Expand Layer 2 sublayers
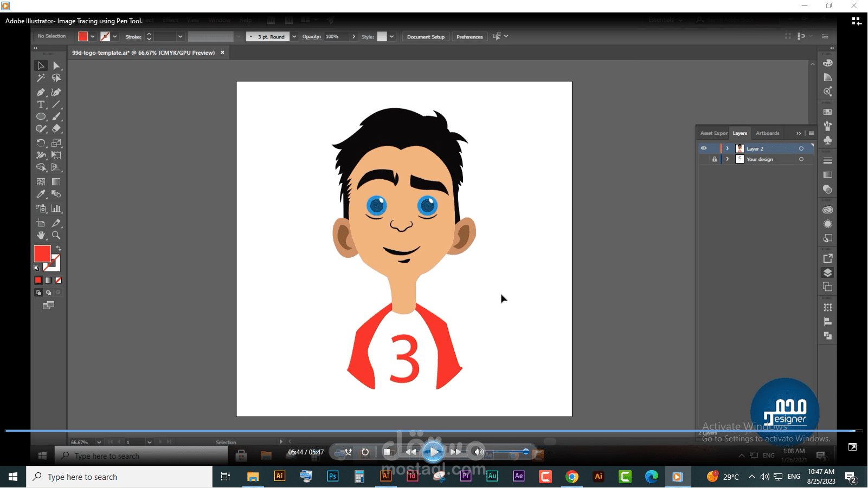The width and height of the screenshot is (868, 488). (x=728, y=148)
